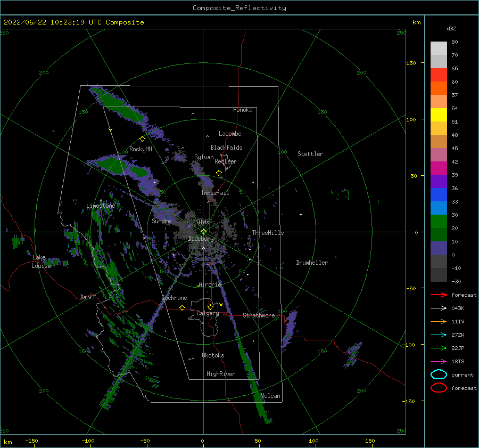This screenshot has width=479, height=448.
Task: Click the 'current' legend label
Action: (463, 375)
